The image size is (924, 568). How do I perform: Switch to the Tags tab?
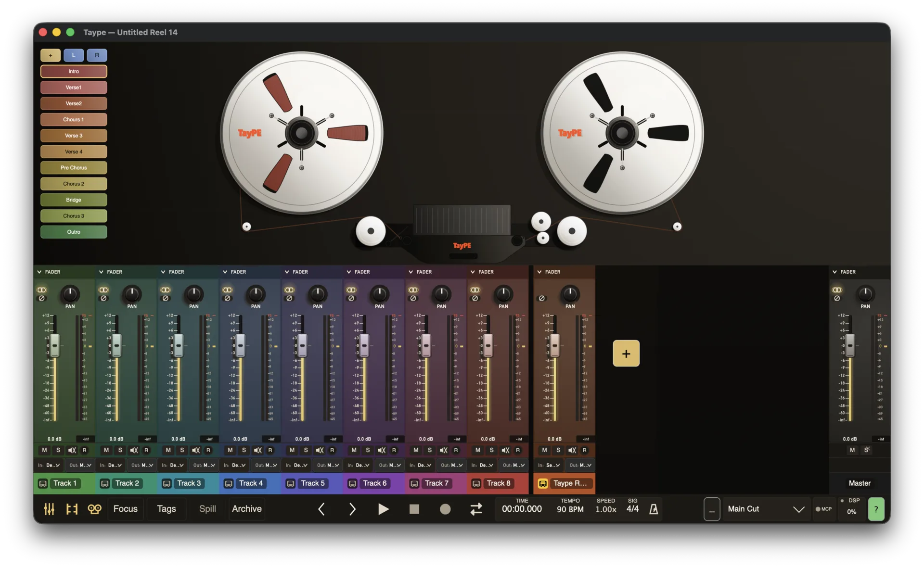167,509
